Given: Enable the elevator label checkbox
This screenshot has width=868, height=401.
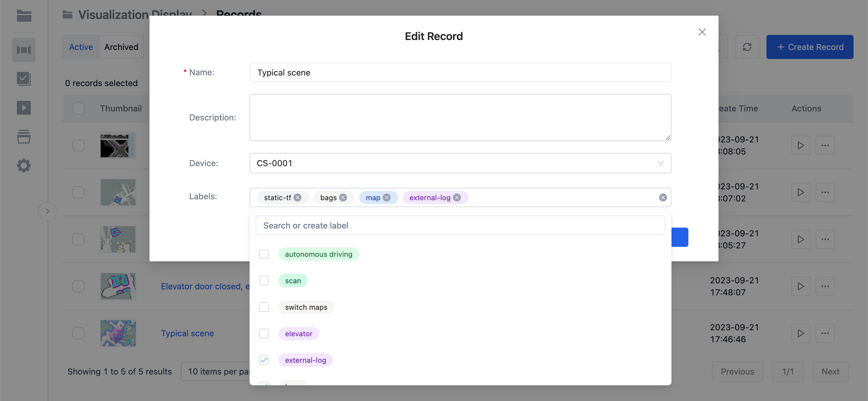Looking at the screenshot, I should point(265,333).
